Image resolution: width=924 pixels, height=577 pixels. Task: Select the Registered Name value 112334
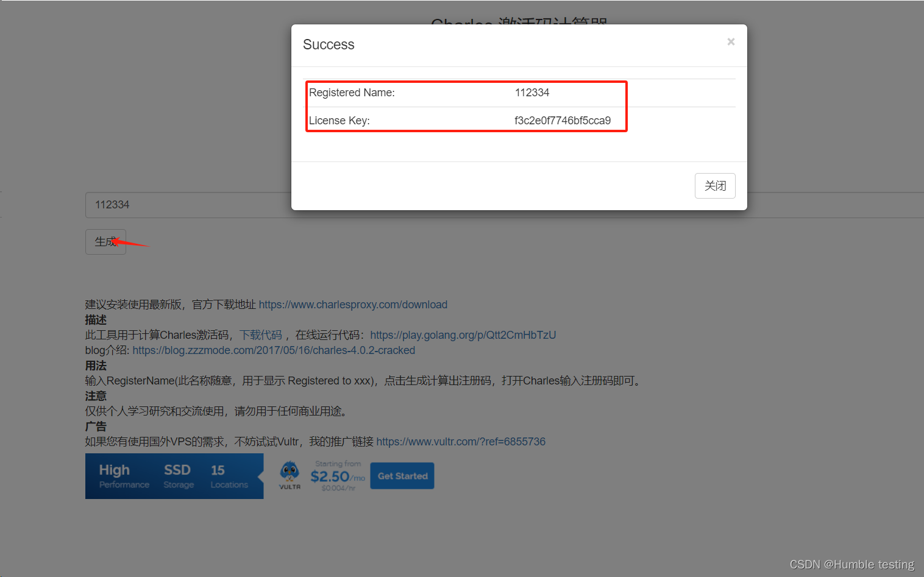531,92
